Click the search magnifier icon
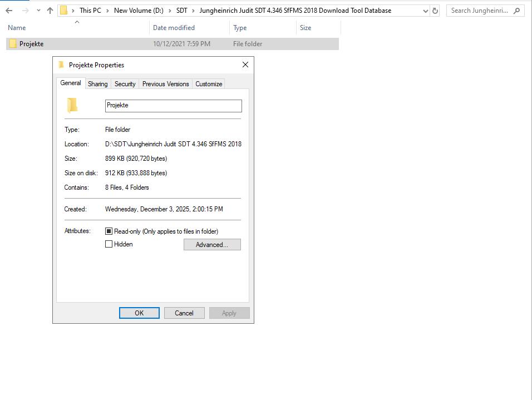Image resolution: width=532 pixels, height=400 pixels. (x=517, y=10)
